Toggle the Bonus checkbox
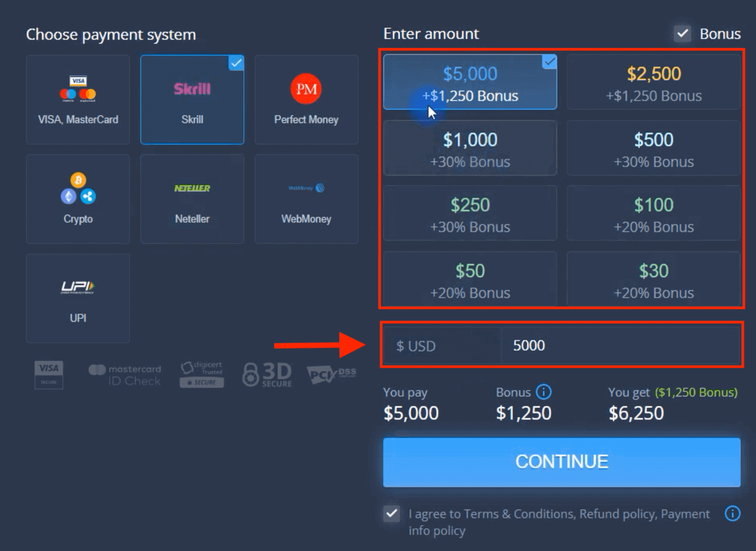Image resolution: width=756 pixels, height=551 pixels. pyautogui.click(x=682, y=33)
